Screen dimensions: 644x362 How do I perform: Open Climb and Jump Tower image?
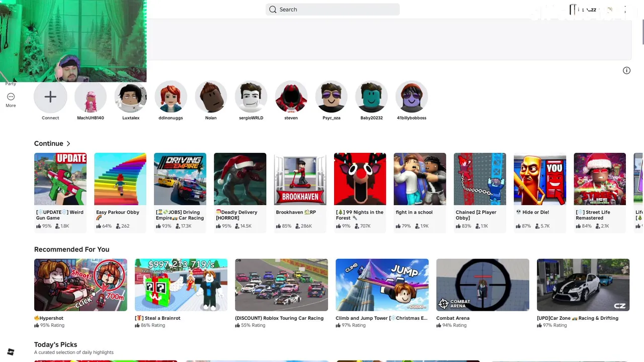pyautogui.click(x=382, y=285)
